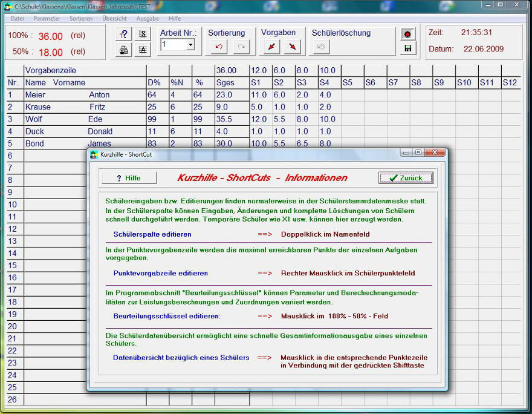The width and height of the screenshot is (532, 414).
Task: Select the Meier name cell in row 1
Action: point(36,95)
